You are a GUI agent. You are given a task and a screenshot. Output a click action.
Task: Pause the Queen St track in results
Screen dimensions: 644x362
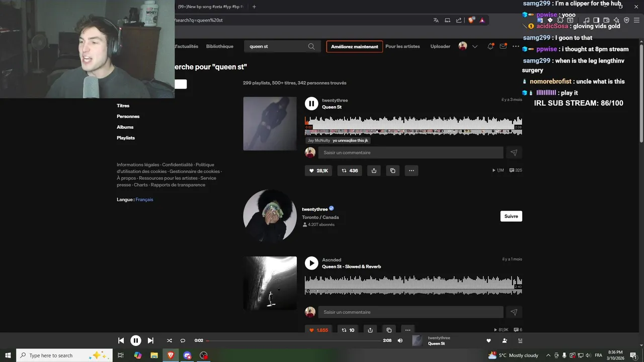[x=311, y=104]
